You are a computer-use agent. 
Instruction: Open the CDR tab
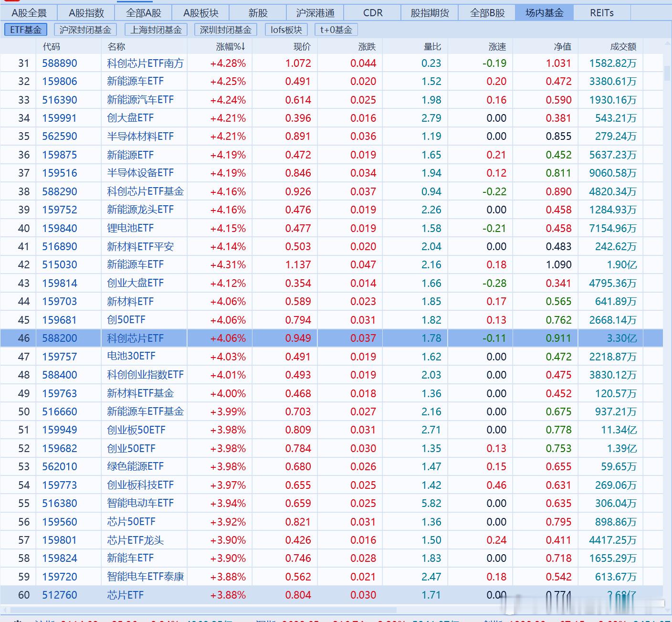(373, 13)
